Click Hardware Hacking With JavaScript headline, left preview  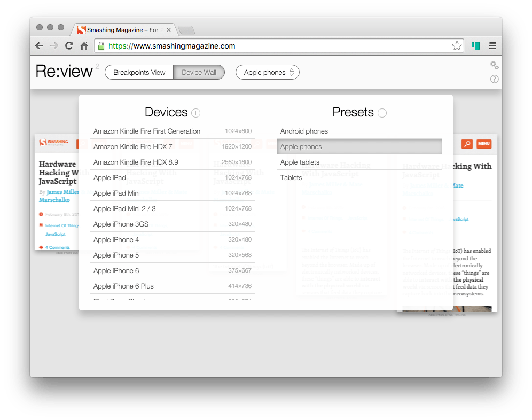[x=59, y=173]
